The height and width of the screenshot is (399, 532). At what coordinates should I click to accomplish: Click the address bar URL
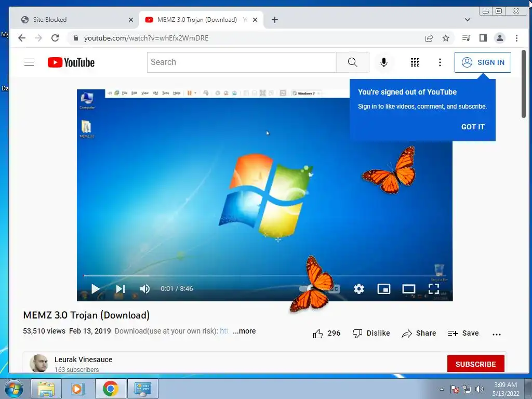[146, 38]
